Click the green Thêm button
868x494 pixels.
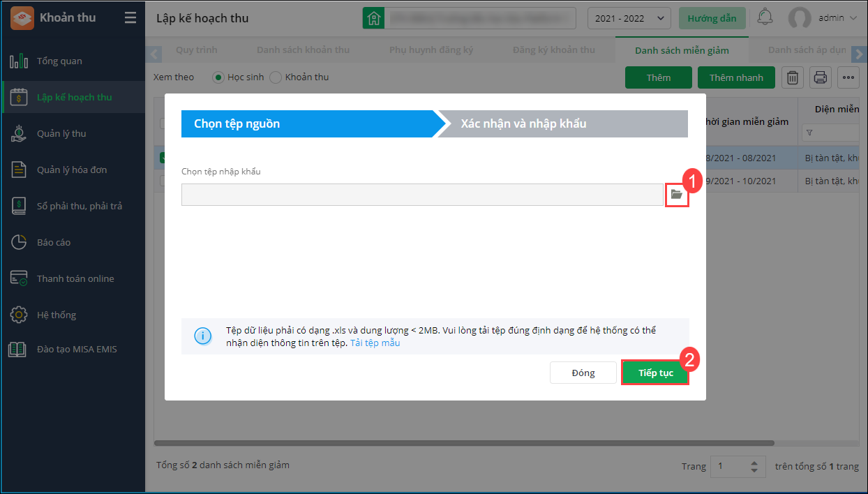click(658, 77)
